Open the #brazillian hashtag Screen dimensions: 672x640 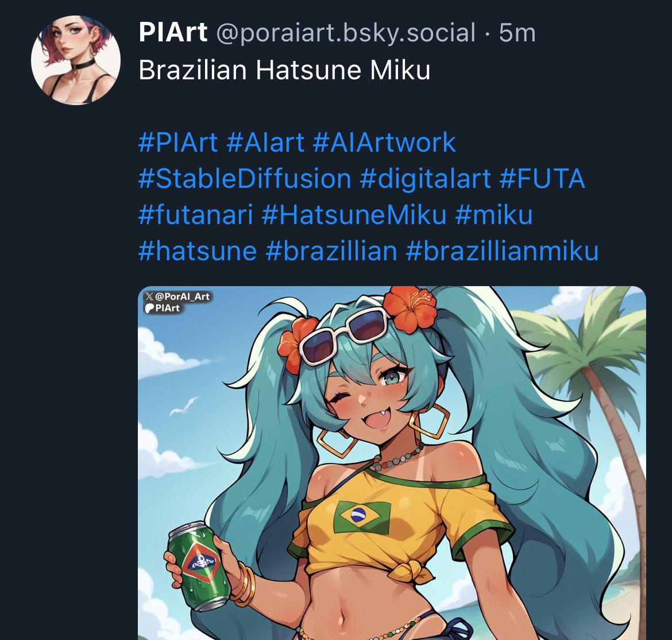pyautogui.click(x=331, y=251)
